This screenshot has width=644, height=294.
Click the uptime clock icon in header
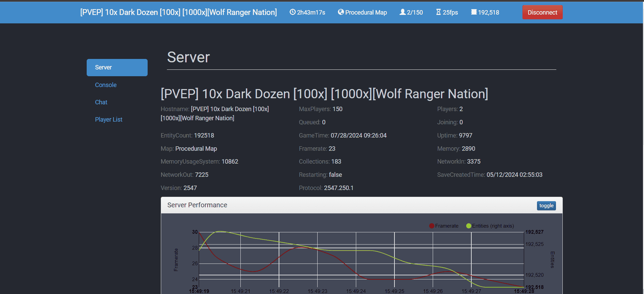(x=293, y=12)
